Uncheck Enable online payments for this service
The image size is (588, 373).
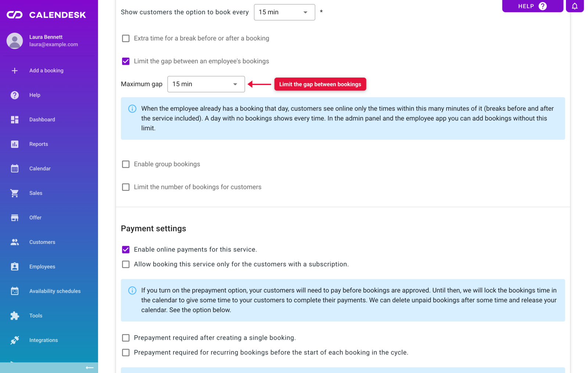126,250
